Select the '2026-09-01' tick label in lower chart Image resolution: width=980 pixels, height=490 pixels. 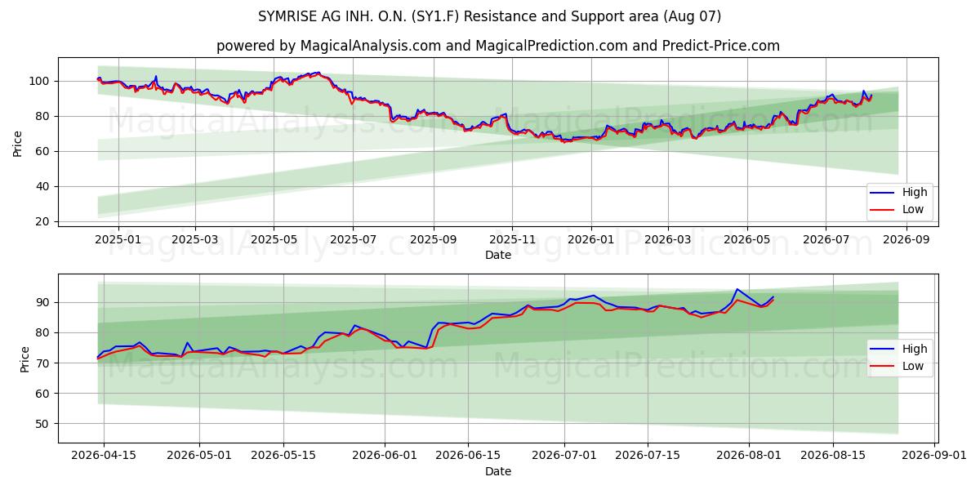[934, 456]
